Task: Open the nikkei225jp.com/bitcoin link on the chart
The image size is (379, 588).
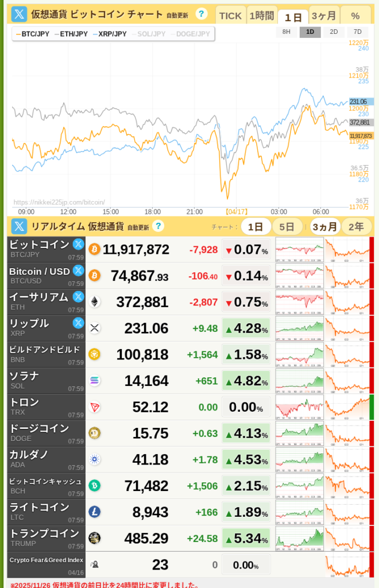Action: (x=59, y=202)
